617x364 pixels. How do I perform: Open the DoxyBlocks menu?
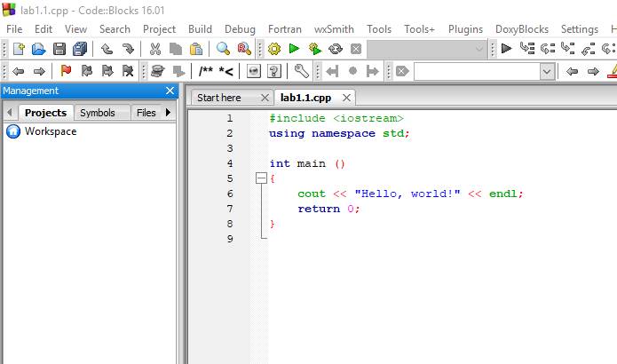click(522, 29)
